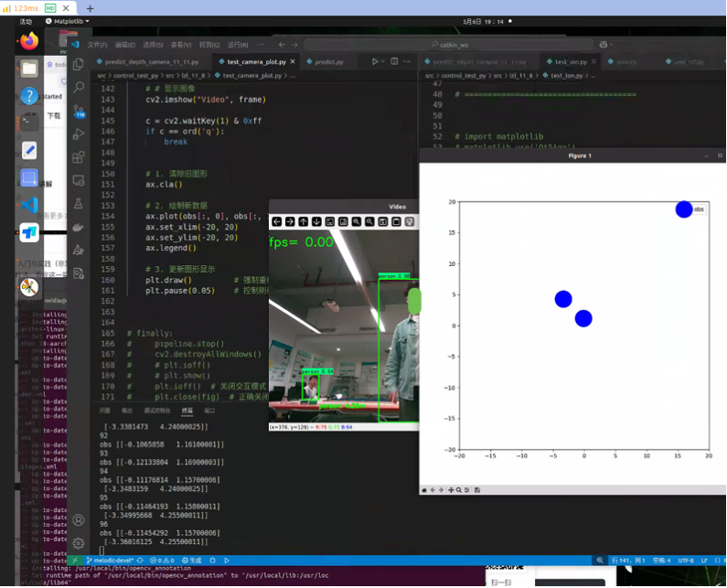Click 活动 Activities in the top bar
The image size is (727, 588).
coord(26,21)
